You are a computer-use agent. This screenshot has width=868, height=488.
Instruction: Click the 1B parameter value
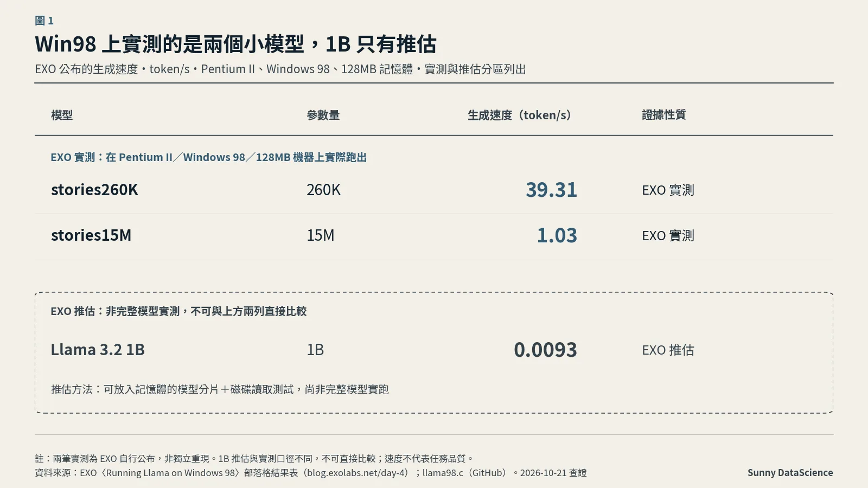point(315,350)
